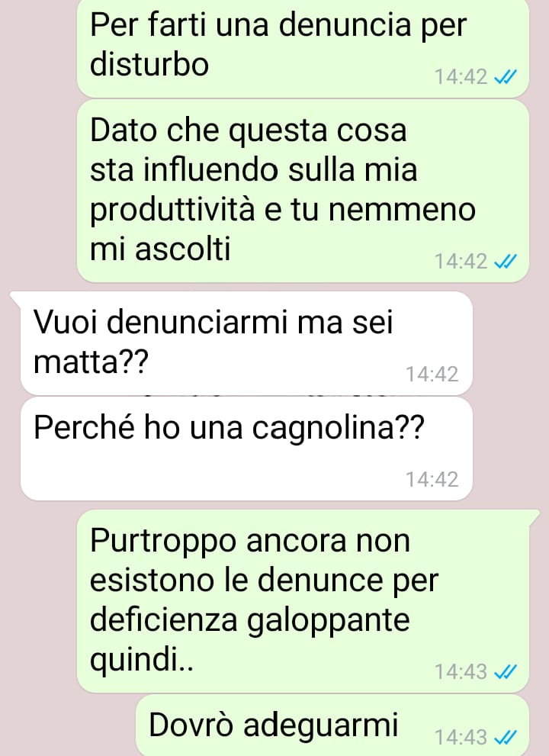Select the 'Dovrò adeguarmi' message bubble
The height and width of the screenshot is (756, 549).
pyautogui.click(x=332, y=725)
